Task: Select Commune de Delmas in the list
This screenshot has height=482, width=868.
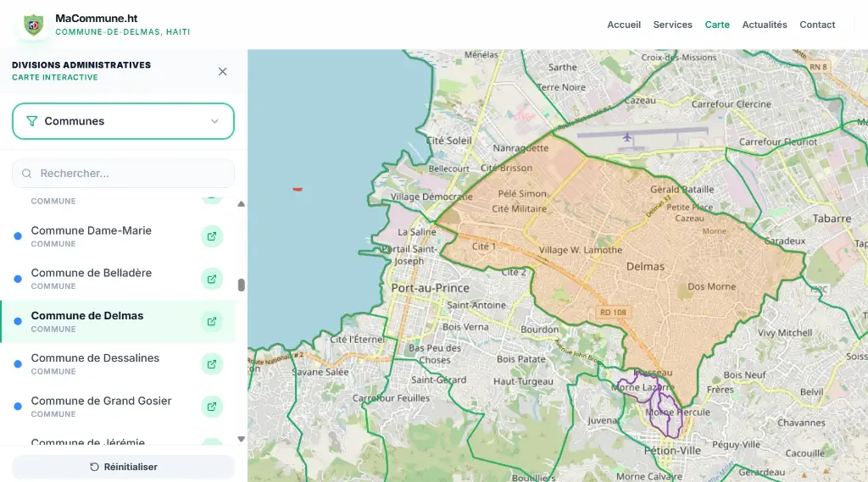Action: pos(119,322)
